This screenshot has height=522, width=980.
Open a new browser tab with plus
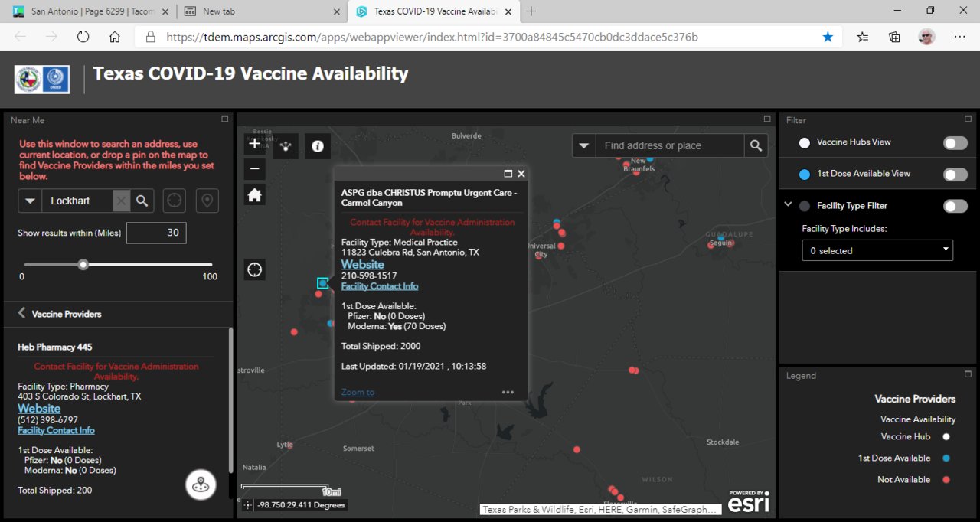click(x=531, y=11)
